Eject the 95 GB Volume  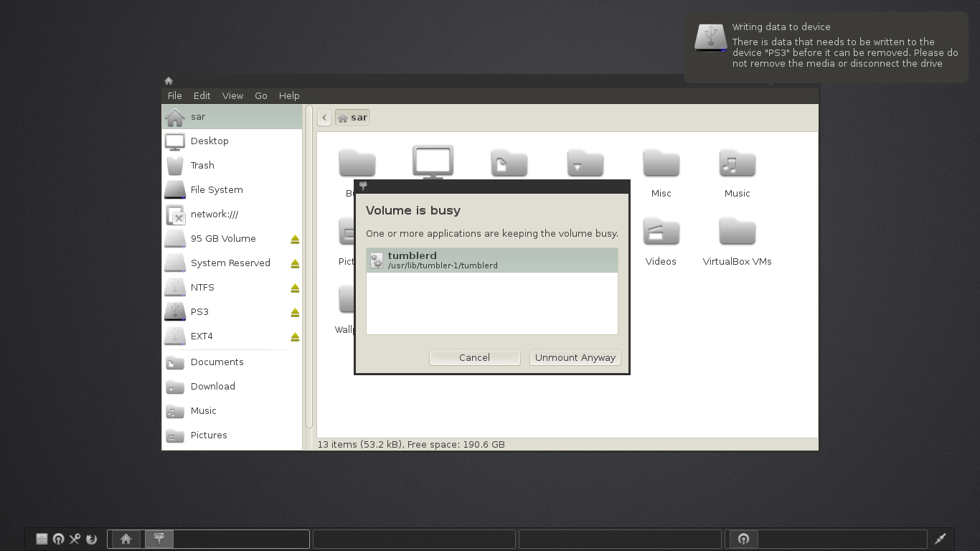click(295, 240)
